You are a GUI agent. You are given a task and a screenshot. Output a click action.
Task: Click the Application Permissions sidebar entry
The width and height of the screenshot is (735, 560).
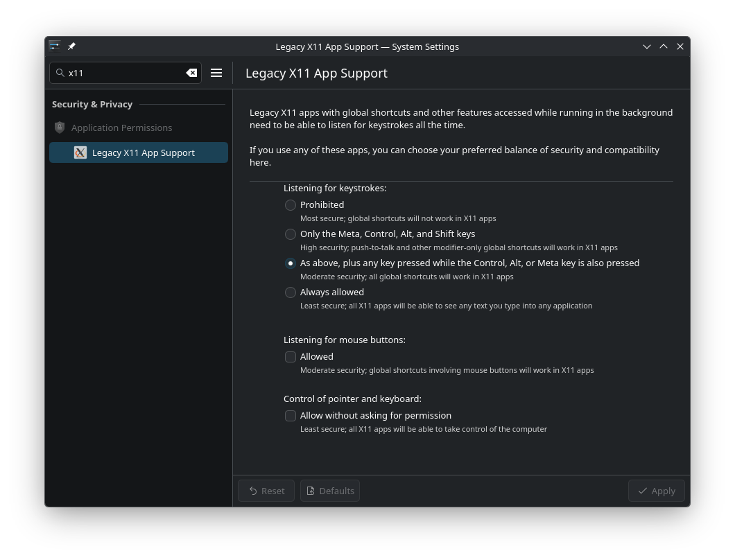tap(139, 128)
